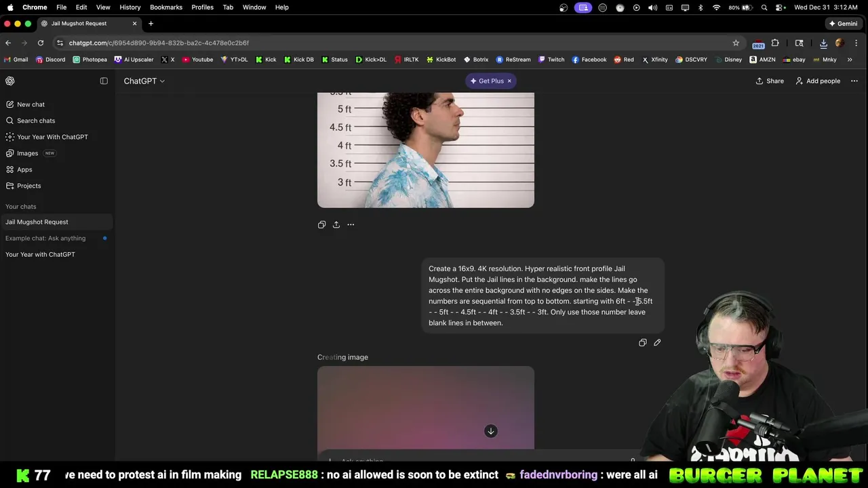
Task: Open the ebay bookmark
Action: tap(794, 60)
